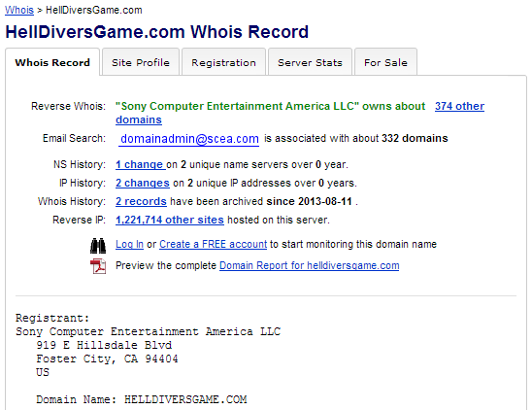The image size is (532, 410).
Task: Open the 2 records Whois History link
Action: point(141,201)
